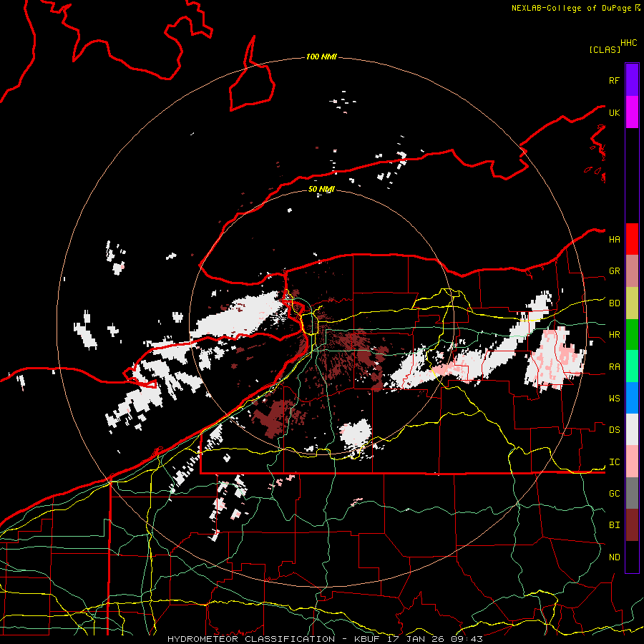Select the BI dark-red legend swatch

coord(632,525)
